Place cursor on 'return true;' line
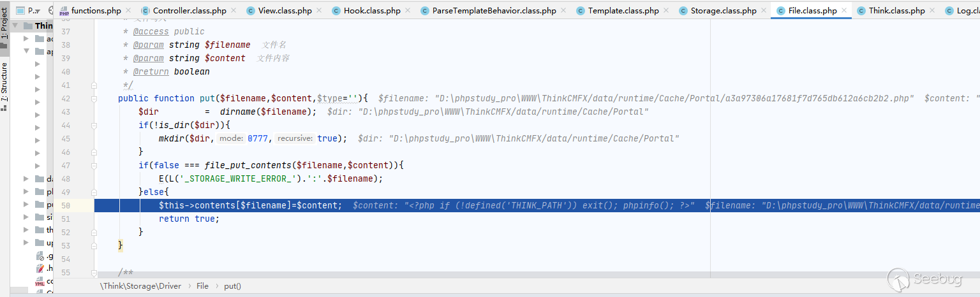The height and width of the screenshot is (297, 980). [x=189, y=219]
